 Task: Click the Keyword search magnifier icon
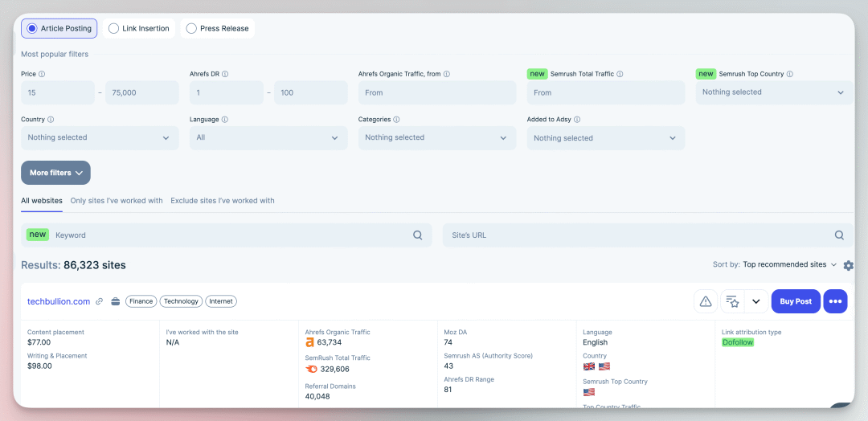[418, 235]
